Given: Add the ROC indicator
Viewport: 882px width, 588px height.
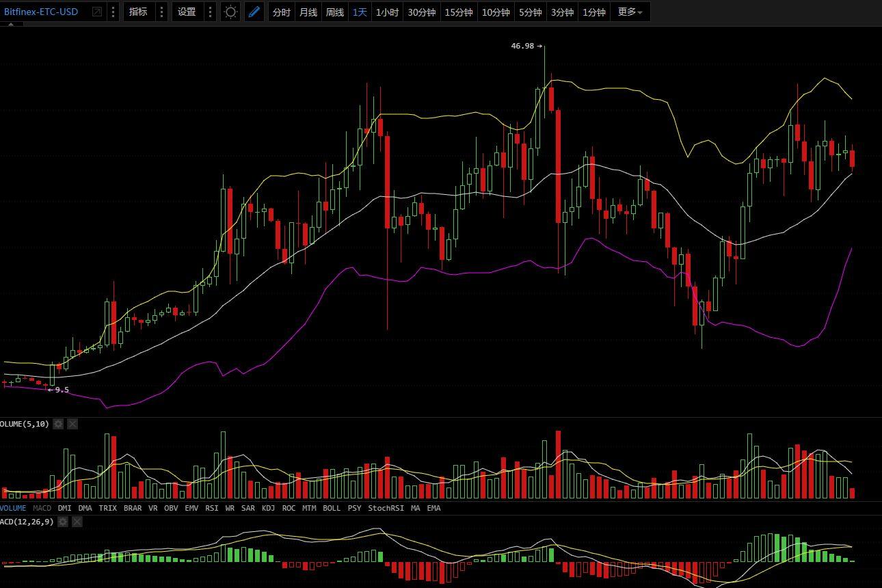Looking at the screenshot, I should (x=289, y=508).
